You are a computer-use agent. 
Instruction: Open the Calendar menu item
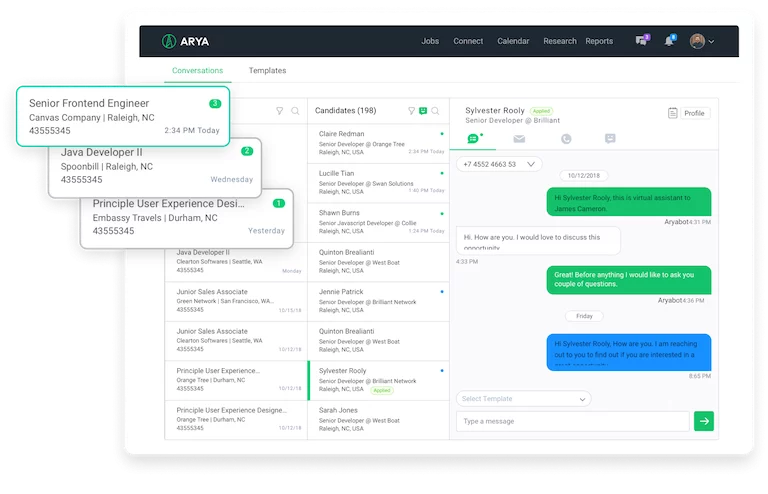click(513, 41)
